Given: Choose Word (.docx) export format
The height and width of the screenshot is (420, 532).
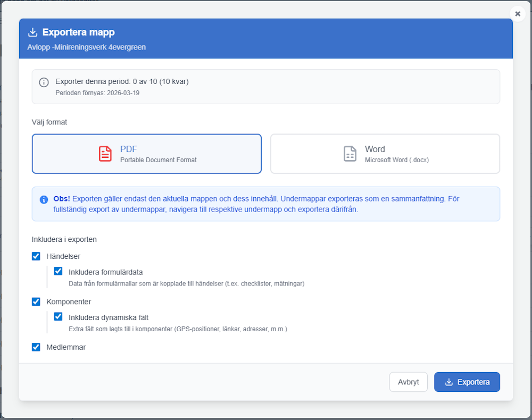Looking at the screenshot, I should click(x=385, y=154).
